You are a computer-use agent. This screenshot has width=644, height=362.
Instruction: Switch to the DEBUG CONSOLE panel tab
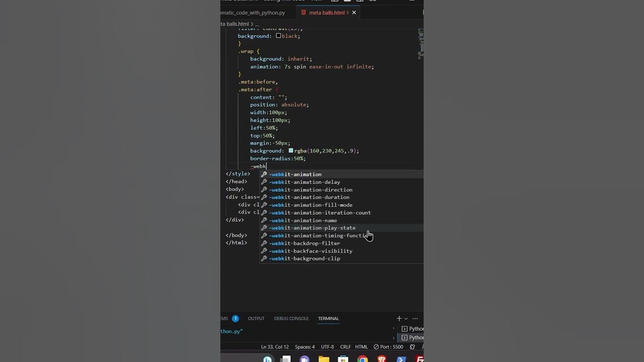pyautogui.click(x=291, y=318)
